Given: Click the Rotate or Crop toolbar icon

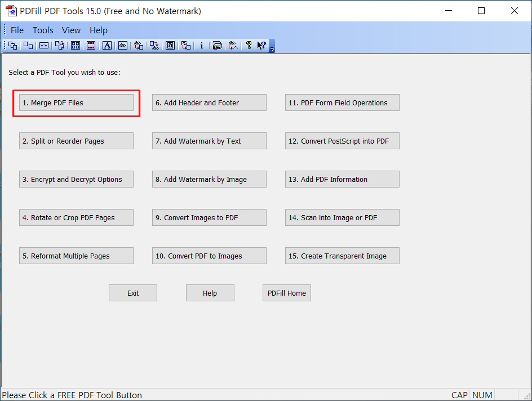Looking at the screenshot, I should [60, 46].
